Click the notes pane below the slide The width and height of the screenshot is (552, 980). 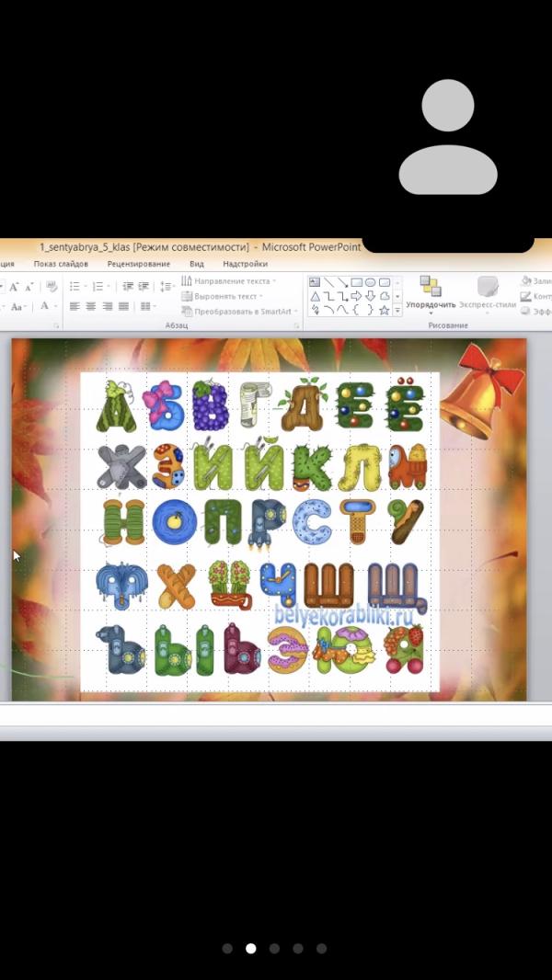pos(276,715)
